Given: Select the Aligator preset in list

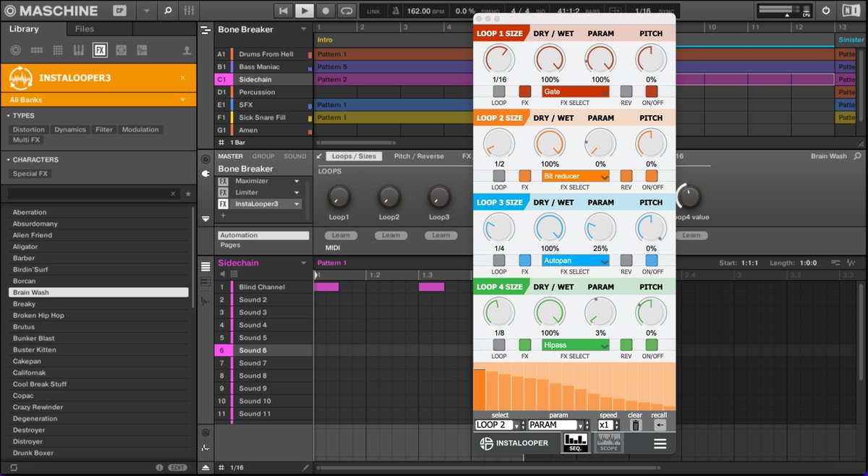Looking at the screenshot, I should coord(98,247).
